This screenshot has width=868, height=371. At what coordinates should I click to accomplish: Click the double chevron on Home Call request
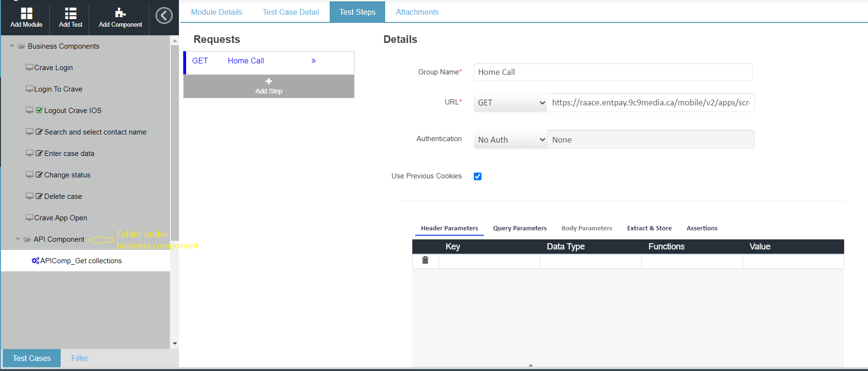click(x=314, y=61)
